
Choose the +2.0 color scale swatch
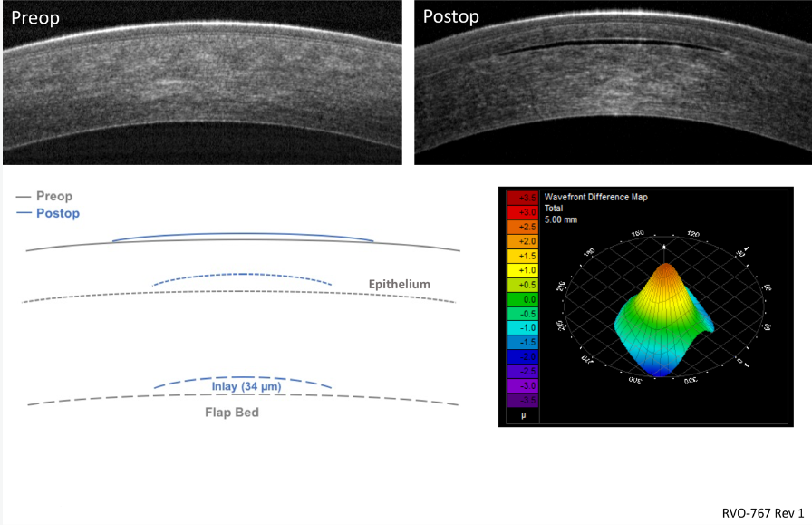[x=523, y=241]
